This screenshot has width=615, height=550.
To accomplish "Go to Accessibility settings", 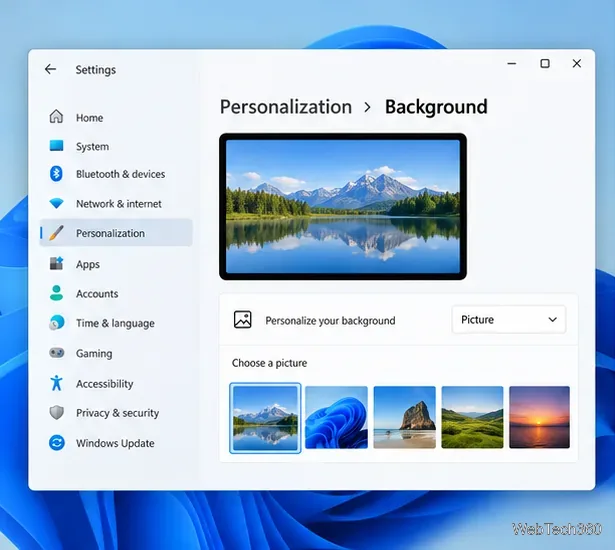I will tap(105, 384).
